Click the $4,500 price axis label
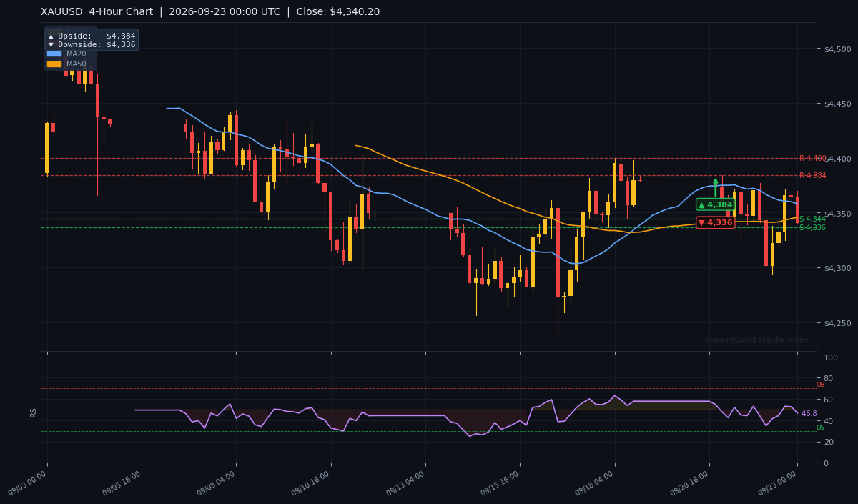Screen dimensions: 858x504 (x=838, y=49)
